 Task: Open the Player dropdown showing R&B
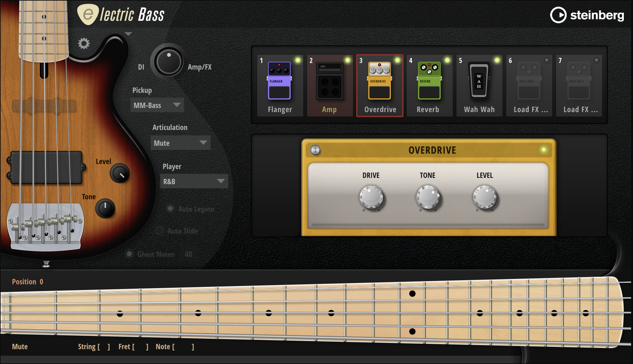click(x=194, y=181)
